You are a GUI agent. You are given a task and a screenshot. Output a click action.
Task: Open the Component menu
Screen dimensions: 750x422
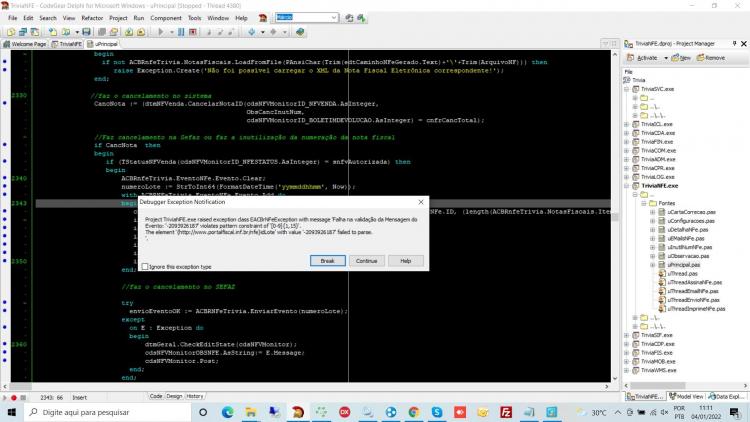click(165, 18)
